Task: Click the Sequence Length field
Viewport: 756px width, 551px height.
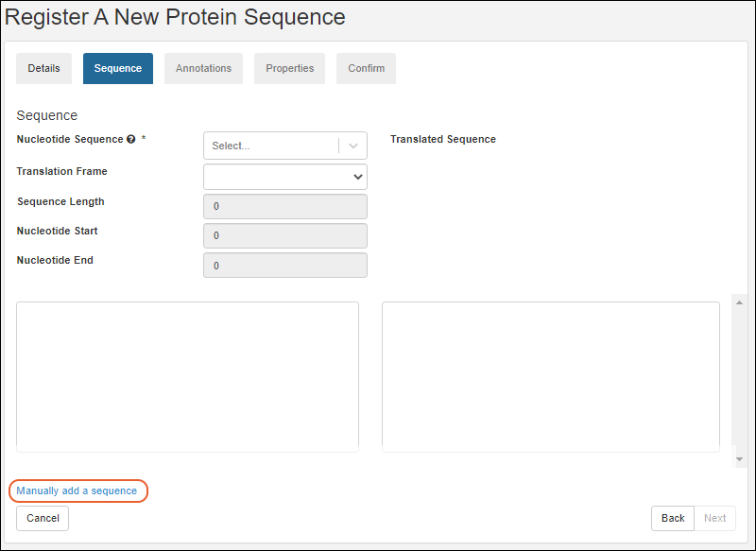Action: pyautogui.click(x=285, y=207)
